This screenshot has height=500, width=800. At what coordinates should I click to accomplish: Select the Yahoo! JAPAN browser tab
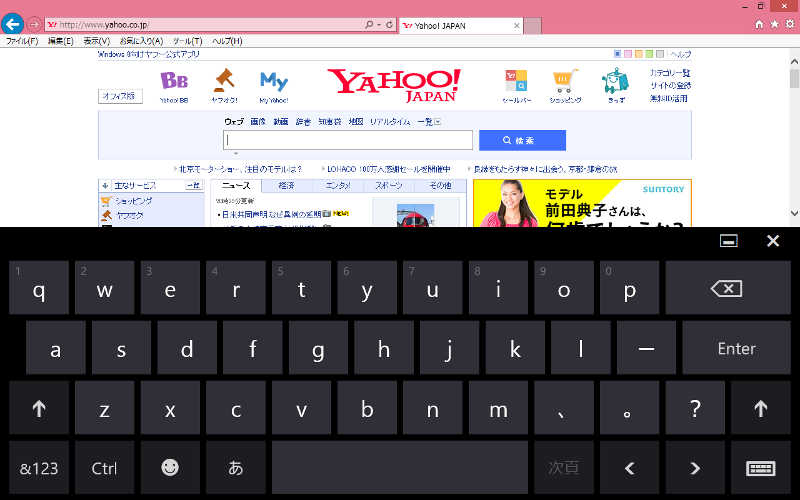[461, 26]
